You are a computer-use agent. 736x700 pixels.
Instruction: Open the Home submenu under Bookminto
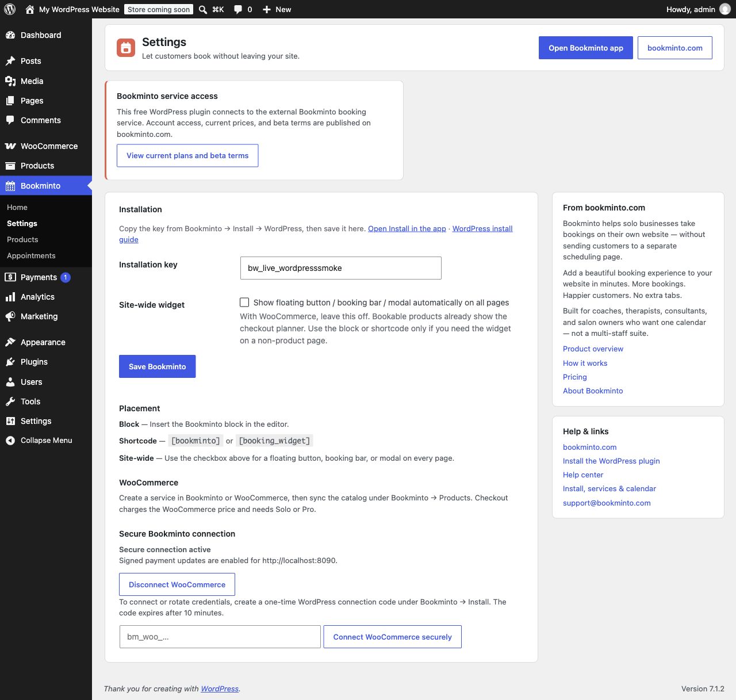coord(17,207)
